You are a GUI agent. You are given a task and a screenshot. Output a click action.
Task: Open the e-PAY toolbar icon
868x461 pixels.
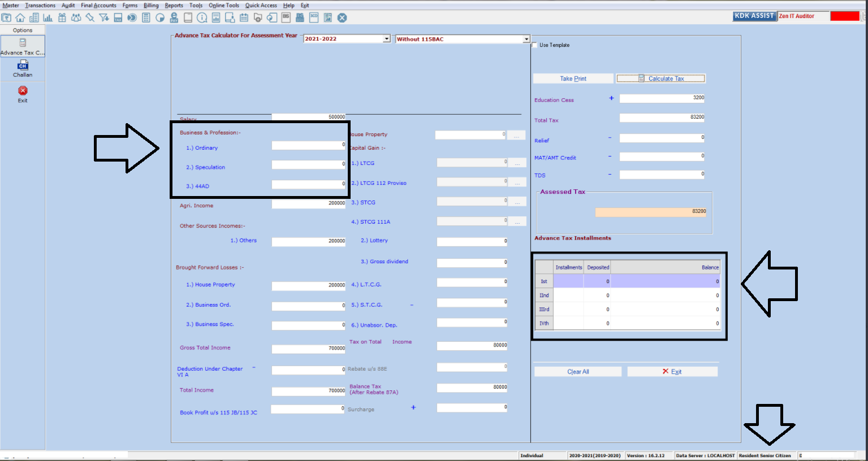coord(174,18)
